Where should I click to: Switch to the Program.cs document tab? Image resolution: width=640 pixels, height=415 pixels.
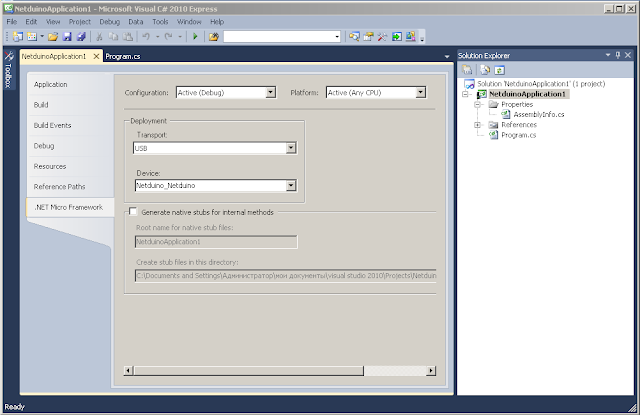[122, 56]
